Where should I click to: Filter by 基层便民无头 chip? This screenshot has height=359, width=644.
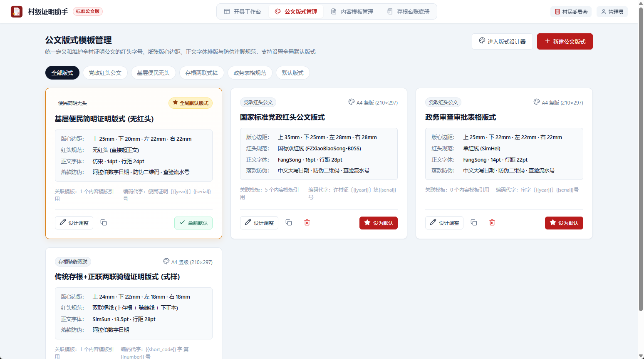[x=154, y=73]
